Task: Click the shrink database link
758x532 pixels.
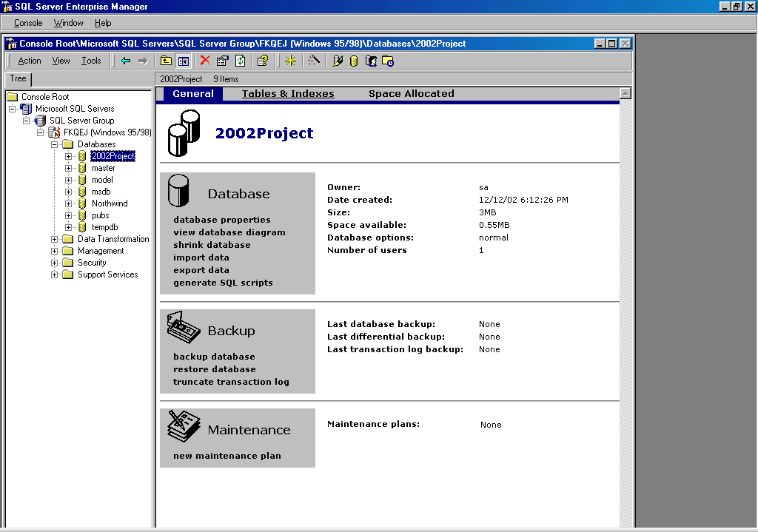Action: tap(212, 245)
